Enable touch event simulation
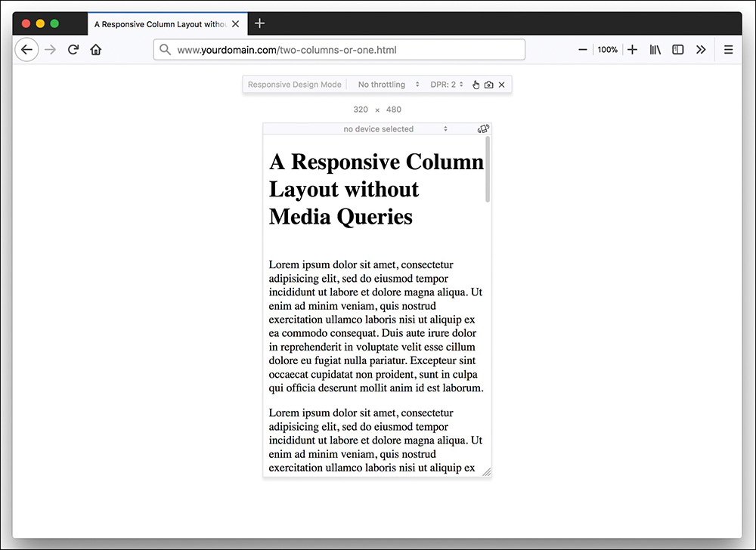Screen dimensions: 756x550 point(476,85)
